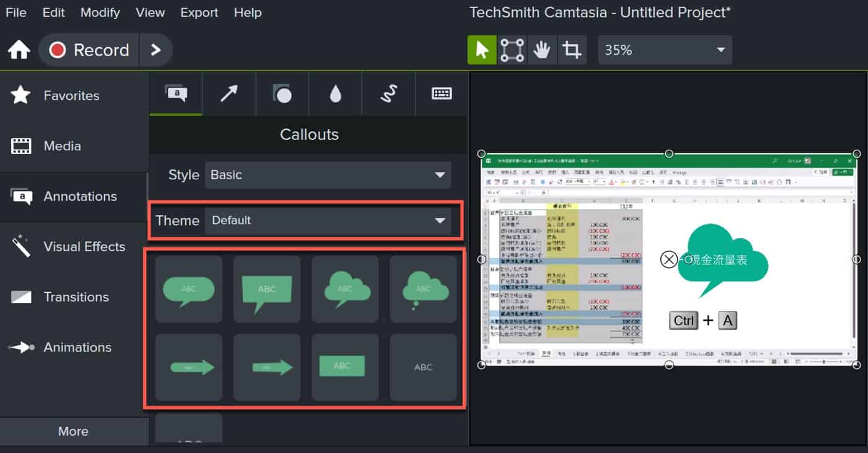Choose the rounded speech bubble callout
This screenshot has width=868, height=453.
[x=188, y=289]
